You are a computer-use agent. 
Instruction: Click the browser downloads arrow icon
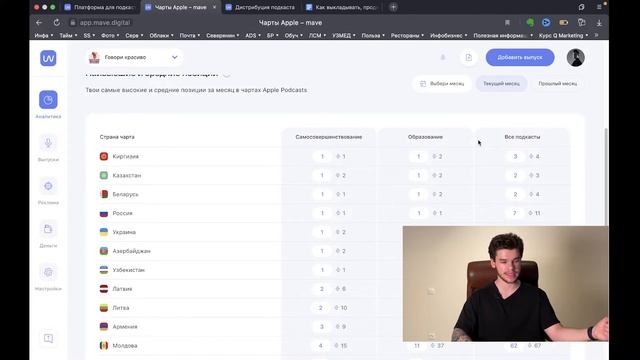point(599,23)
